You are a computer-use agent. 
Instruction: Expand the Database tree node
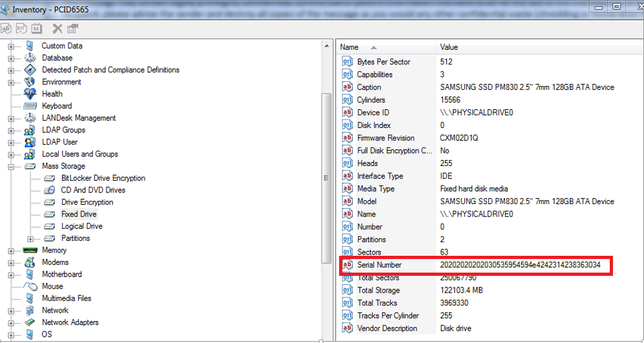coord(11,58)
